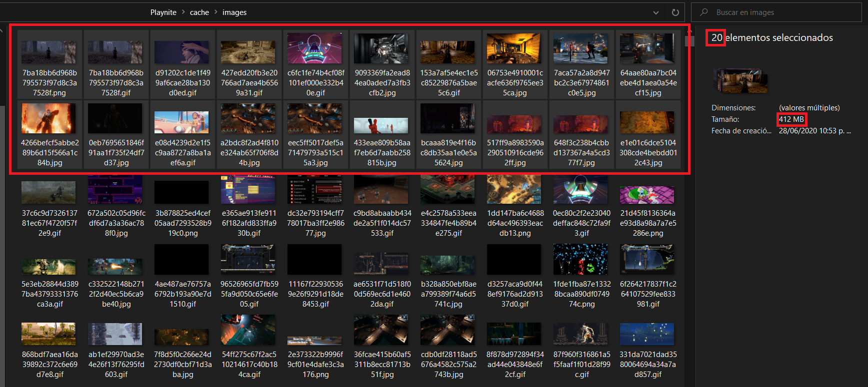Viewport: 868px width, 387px height.
Task: Click file name 1fde1fba87e1332…74c.png
Action: pyautogui.click(x=581, y=294)
